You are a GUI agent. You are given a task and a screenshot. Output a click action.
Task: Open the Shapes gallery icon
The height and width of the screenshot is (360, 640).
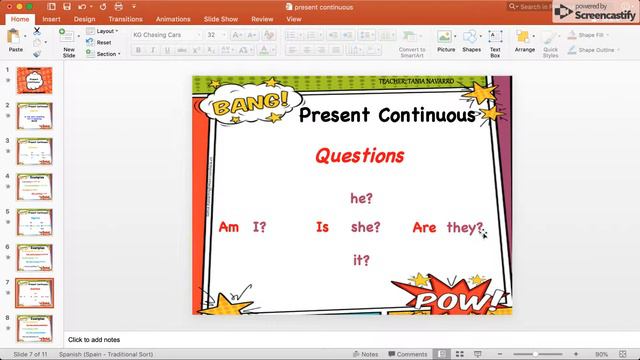[469, 37]
